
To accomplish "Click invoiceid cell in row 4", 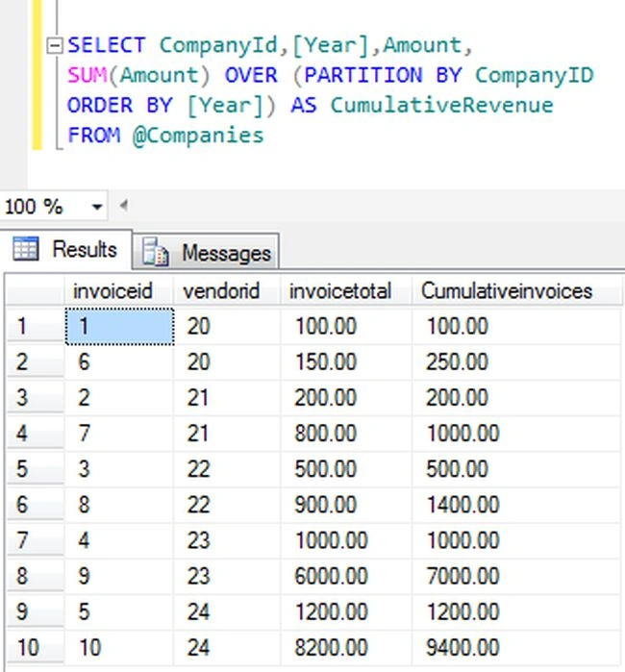I will pos(119,434).
